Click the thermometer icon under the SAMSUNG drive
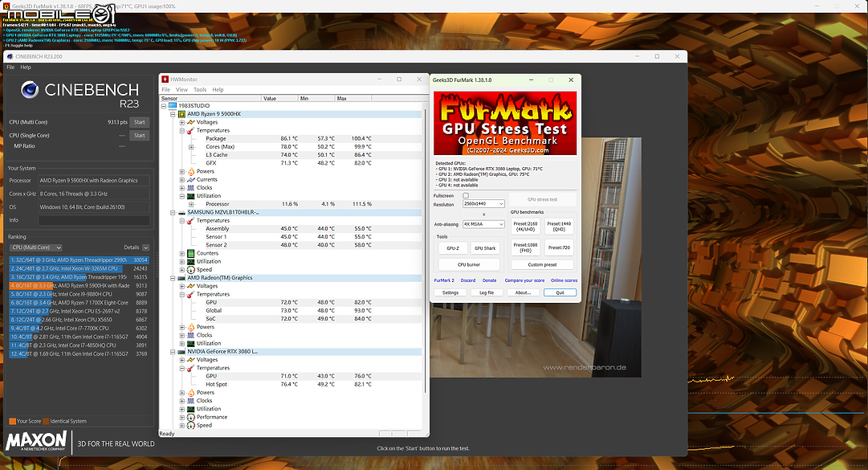This screenshot has height=470, width=868. pos(191,221)
